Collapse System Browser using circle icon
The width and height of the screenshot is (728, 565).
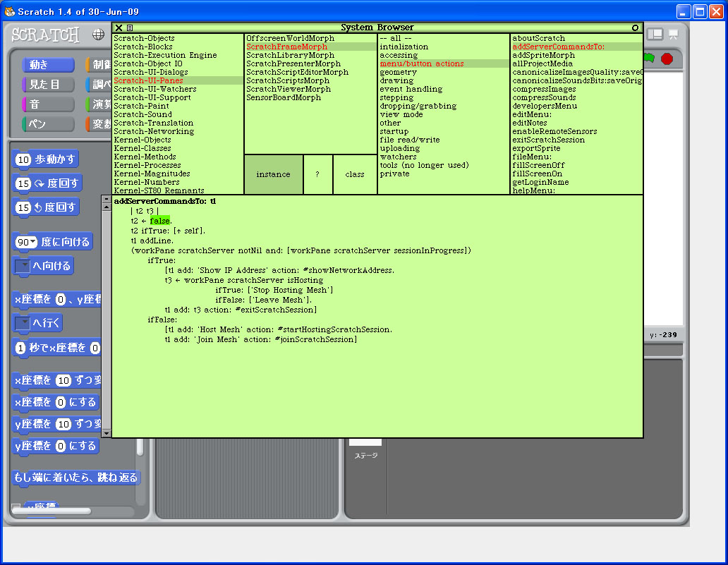(x=635, y=28)
